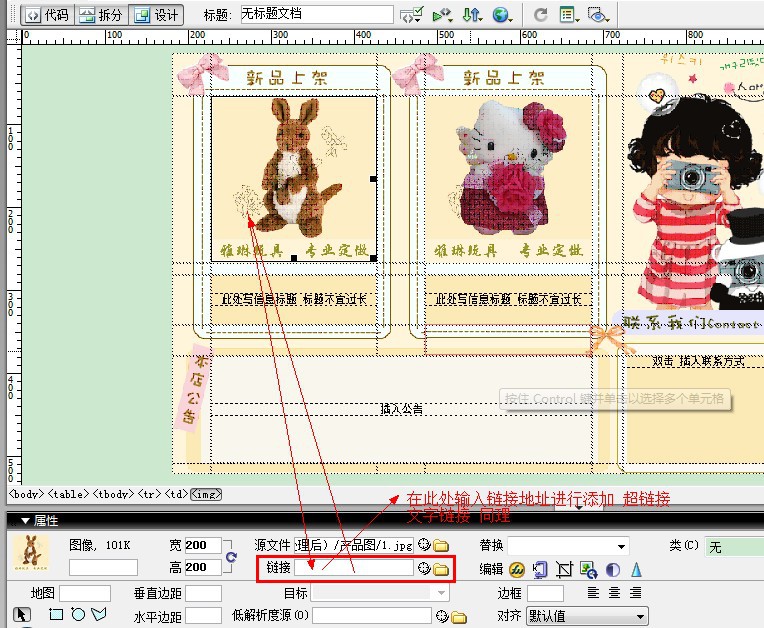764x628 pixels.
Task: Select the <table> tag in tag selector
Action: tap(68, 494)
